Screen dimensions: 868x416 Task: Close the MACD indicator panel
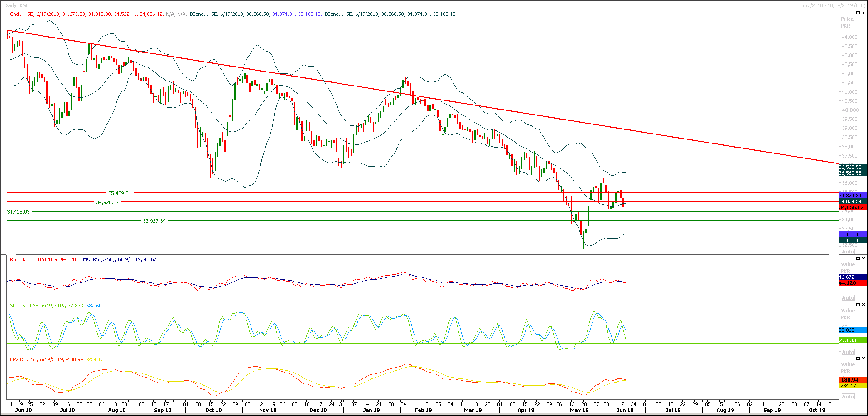point(863,358)
